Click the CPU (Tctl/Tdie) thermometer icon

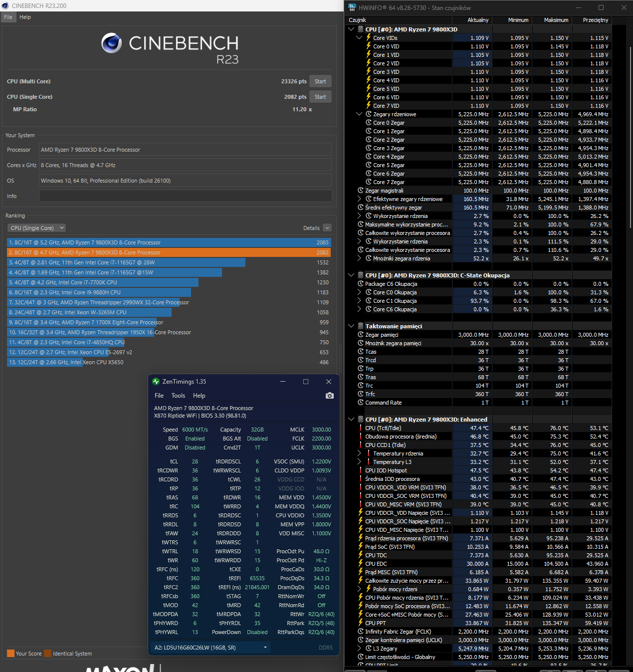[x=361, y=428]
